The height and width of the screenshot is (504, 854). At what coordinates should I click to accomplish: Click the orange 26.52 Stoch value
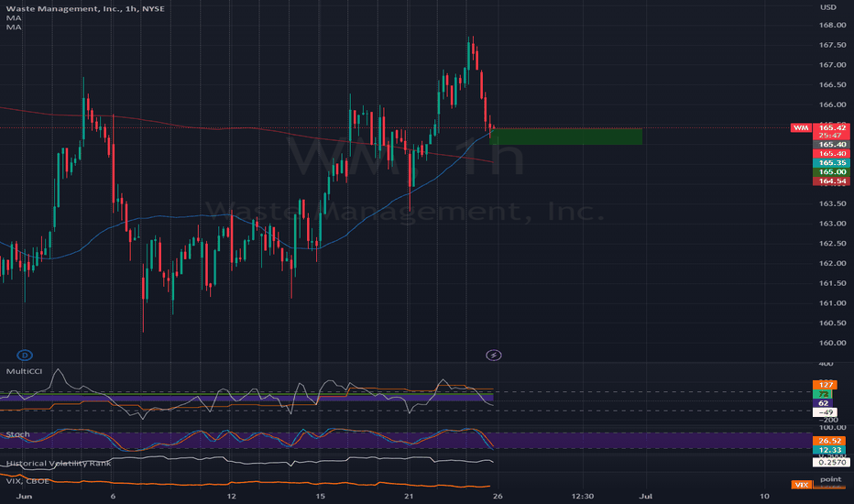tap(829, 441)
